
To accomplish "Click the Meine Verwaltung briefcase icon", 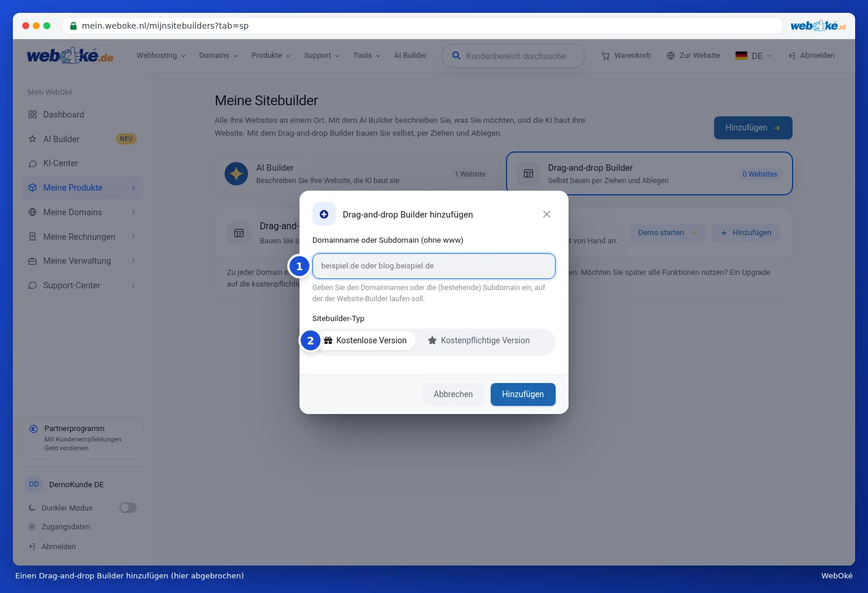I will (x=32, y=261).
